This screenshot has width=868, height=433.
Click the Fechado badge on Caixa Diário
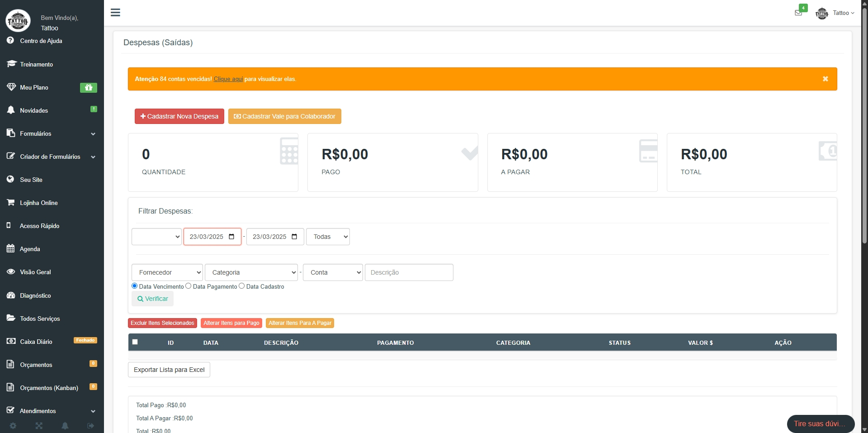point(85,340)
